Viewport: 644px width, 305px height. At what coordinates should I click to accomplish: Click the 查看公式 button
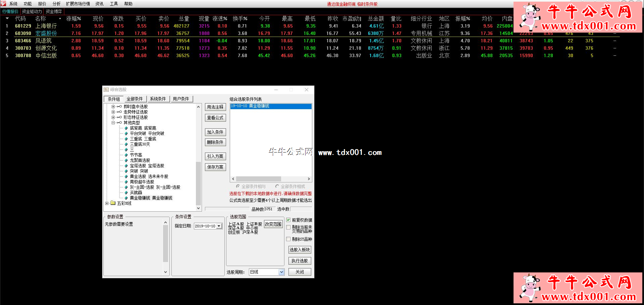[215, 118]
